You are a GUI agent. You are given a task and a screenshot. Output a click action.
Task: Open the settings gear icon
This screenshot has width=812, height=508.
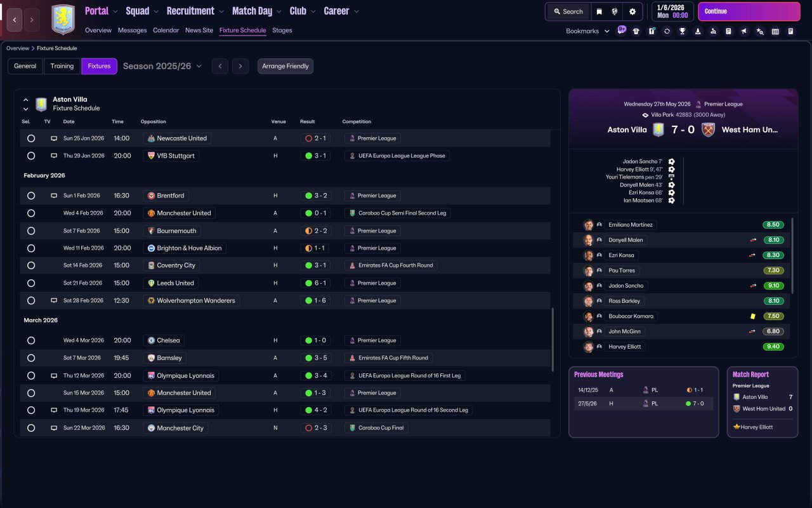632,11
